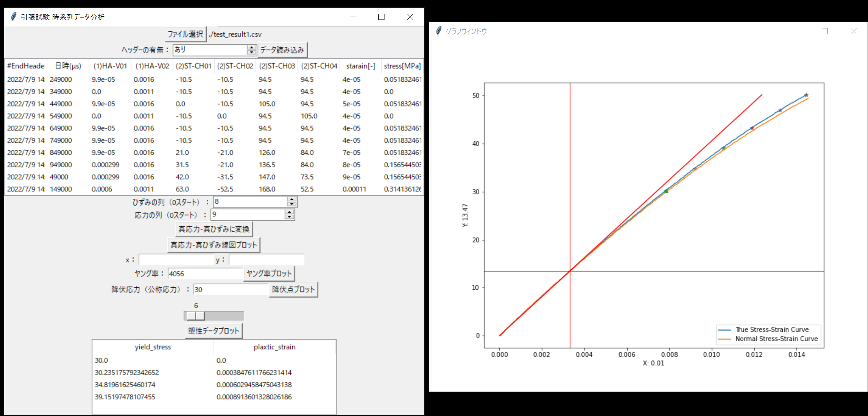Increase the ひずみの列 value with the up arrow

(x=292, y=199)
